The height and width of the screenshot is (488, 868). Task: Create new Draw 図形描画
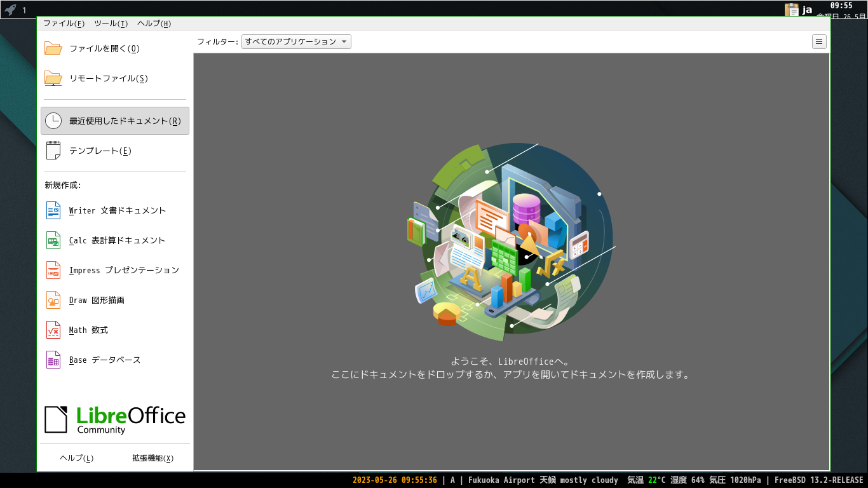pyautogui.click(x=115, y=300)
